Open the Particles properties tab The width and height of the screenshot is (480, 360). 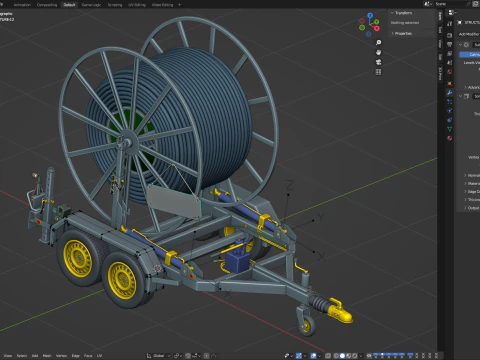[450, 102]
